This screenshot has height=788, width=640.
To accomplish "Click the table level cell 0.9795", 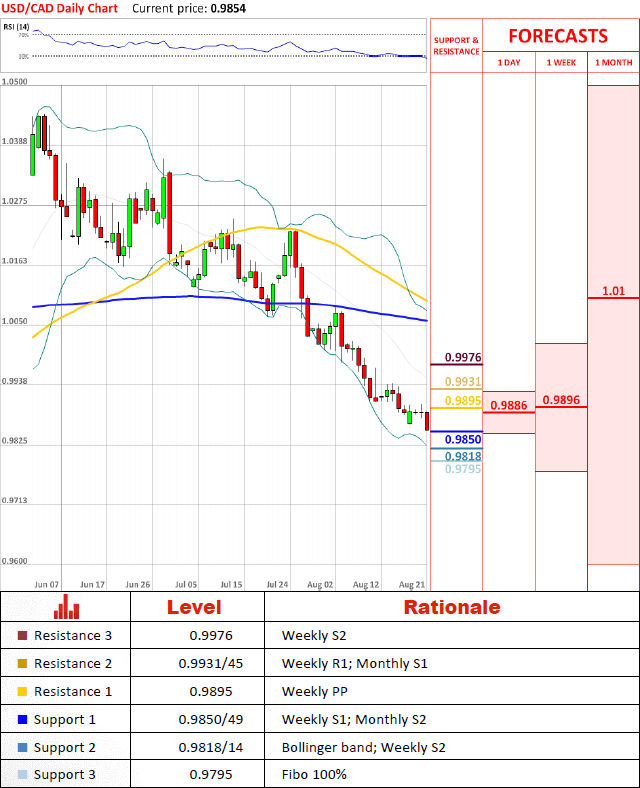I will click(x=211, y=775).
